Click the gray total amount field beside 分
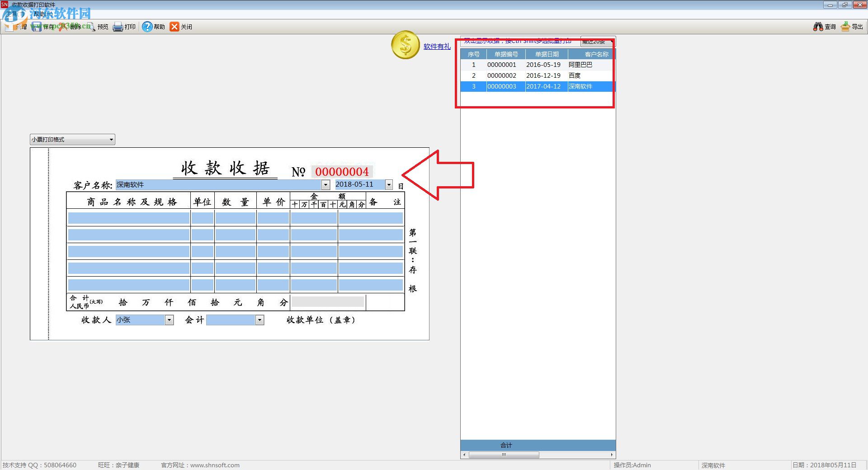The width and height of the screenshot is (868, 470). (x=328, y=302)
